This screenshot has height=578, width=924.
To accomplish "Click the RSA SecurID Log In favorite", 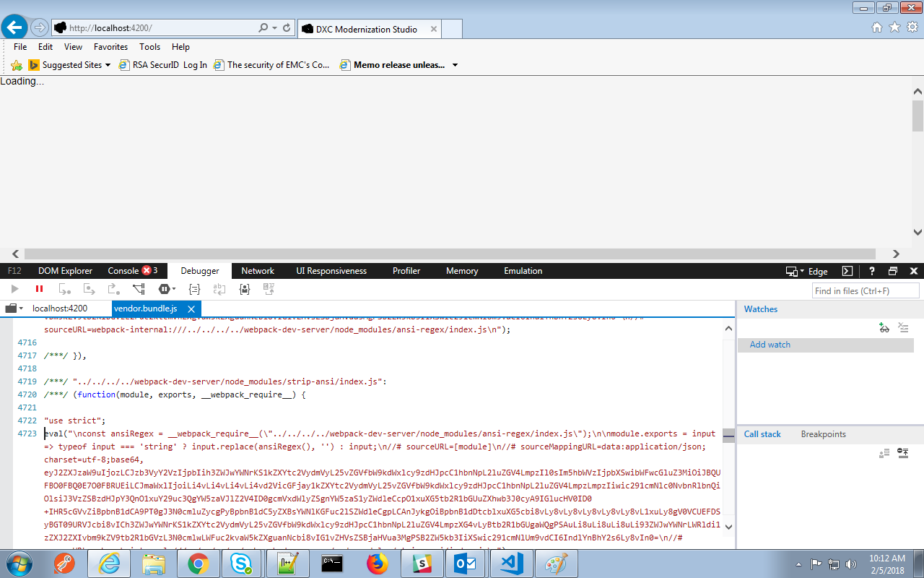I will [x=163, y=65].
